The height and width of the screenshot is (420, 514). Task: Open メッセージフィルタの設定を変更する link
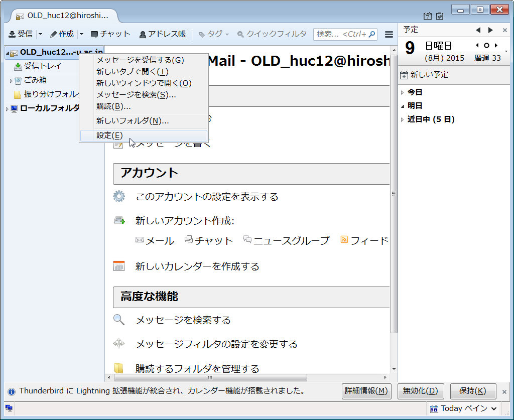pyautogui.click(x=216, y=344)
